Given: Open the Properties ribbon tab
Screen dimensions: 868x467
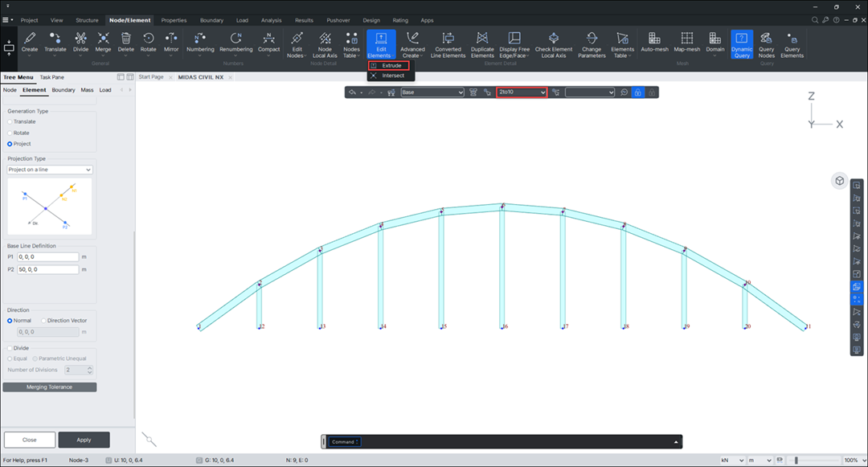Looking at the screenshot, I should click(174, 20).
